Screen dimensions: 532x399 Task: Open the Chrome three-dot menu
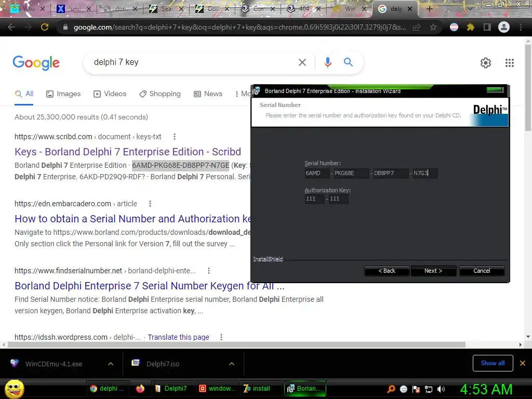pos(521,27)
